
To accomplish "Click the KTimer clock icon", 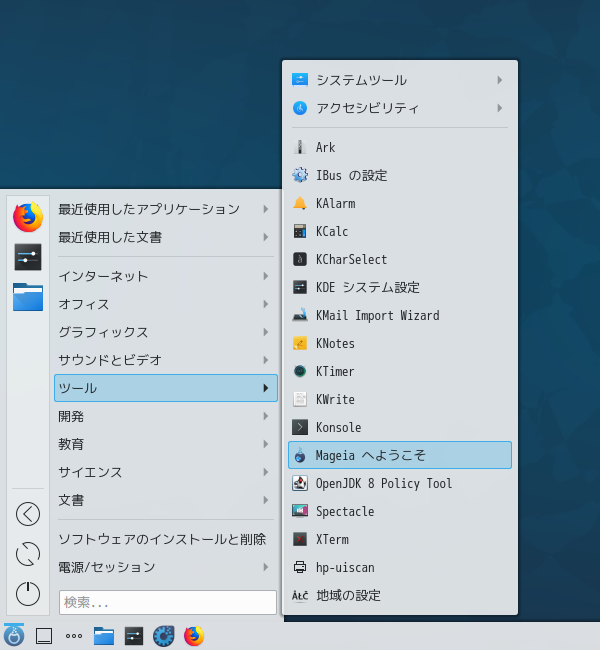I will click(300, 371).
